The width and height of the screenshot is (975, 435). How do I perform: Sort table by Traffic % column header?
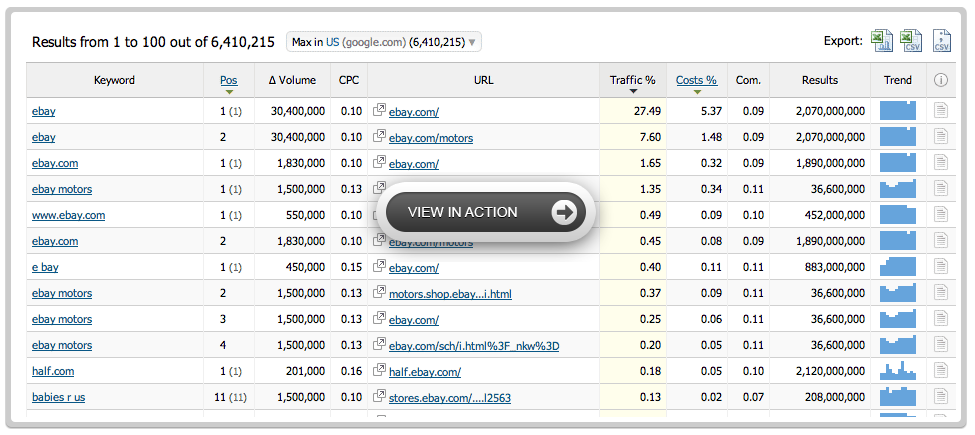point(632,80)
